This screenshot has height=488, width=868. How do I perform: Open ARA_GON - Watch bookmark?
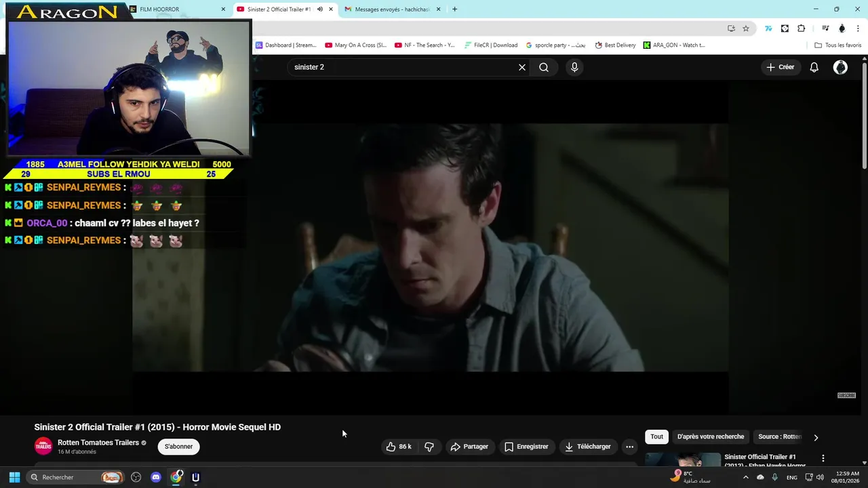675,45
